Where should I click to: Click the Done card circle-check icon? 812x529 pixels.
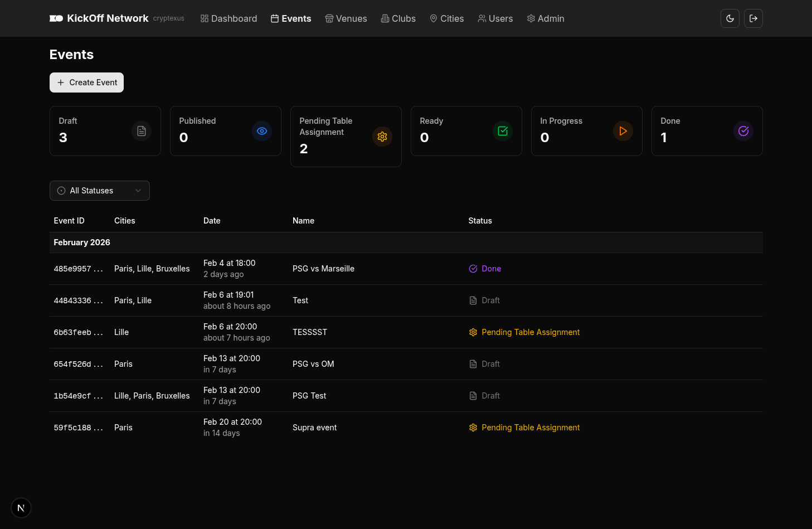pyautogui.click(x=743, y=131)
